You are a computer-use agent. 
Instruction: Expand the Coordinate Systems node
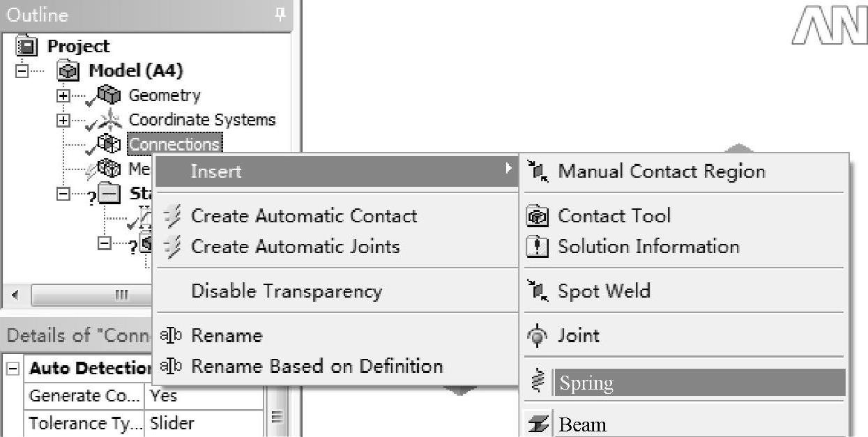63,121
